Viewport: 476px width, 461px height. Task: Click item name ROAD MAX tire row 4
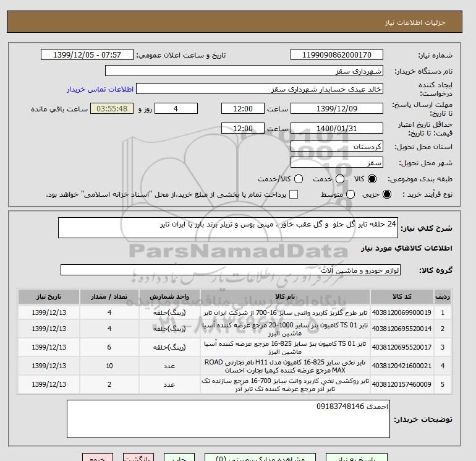coord(285,366)
